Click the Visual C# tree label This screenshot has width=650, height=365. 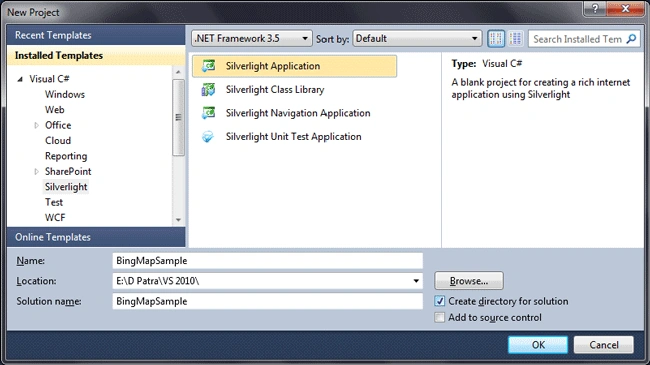[x=49, y=79]
